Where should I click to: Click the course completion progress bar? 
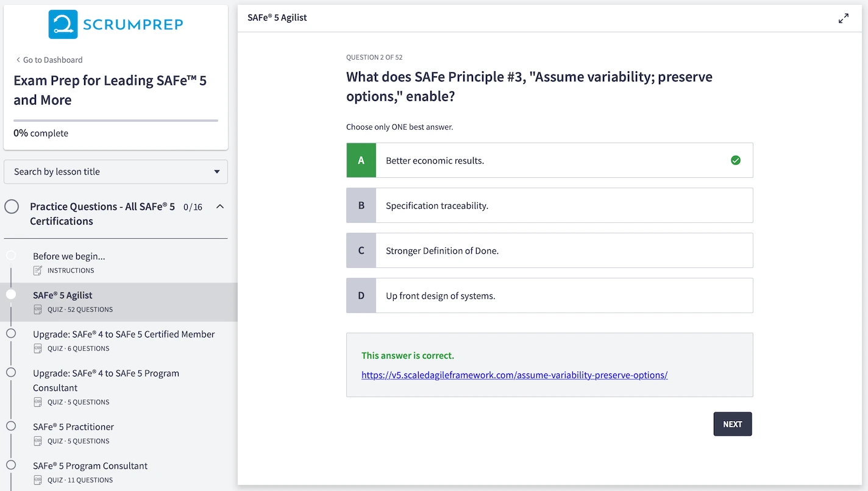pyautogui.click(x=116, y=121)
